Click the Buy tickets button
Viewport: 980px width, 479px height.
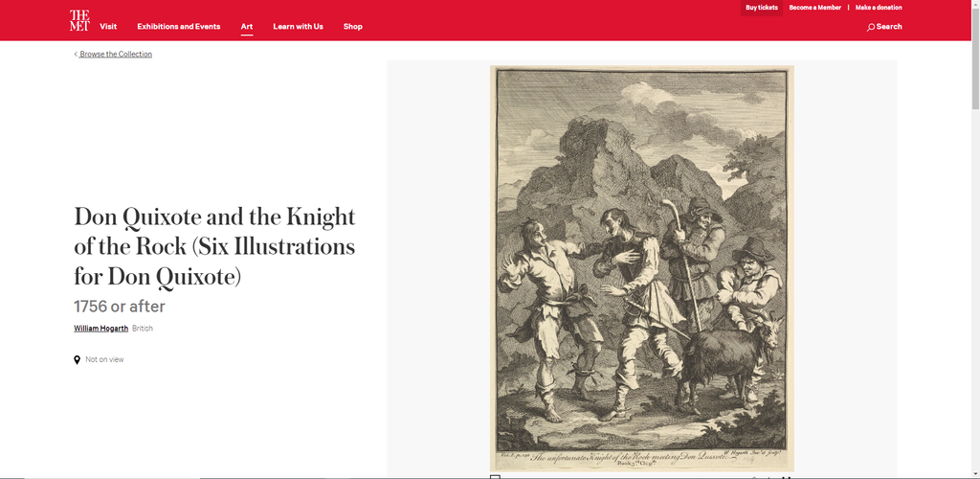(x=762, y=8)
